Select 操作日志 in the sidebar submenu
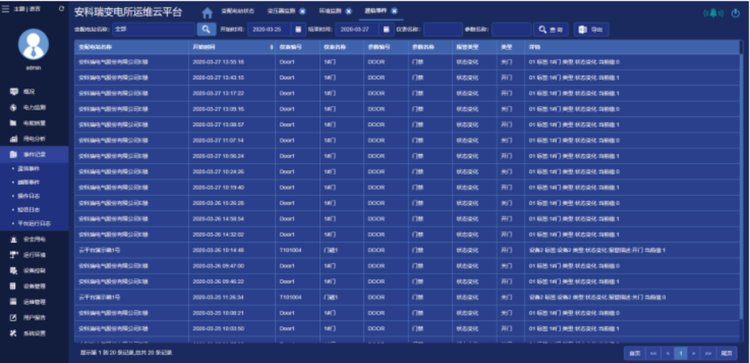 coord(32,196)
